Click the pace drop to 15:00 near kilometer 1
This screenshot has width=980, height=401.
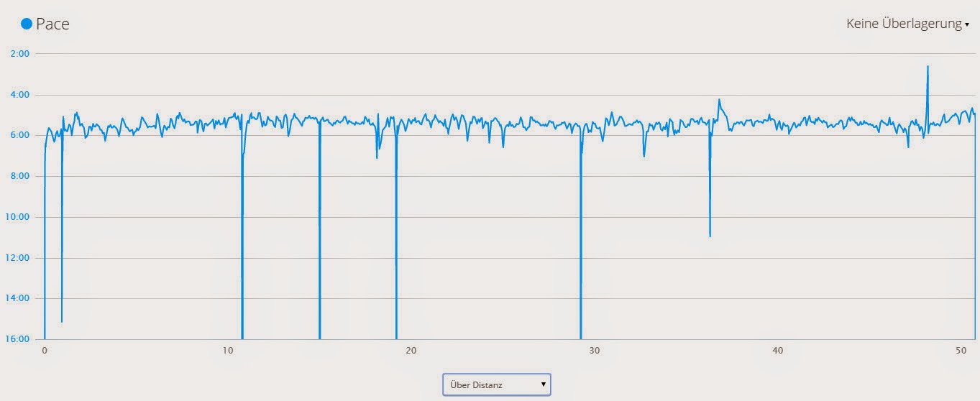62,320
